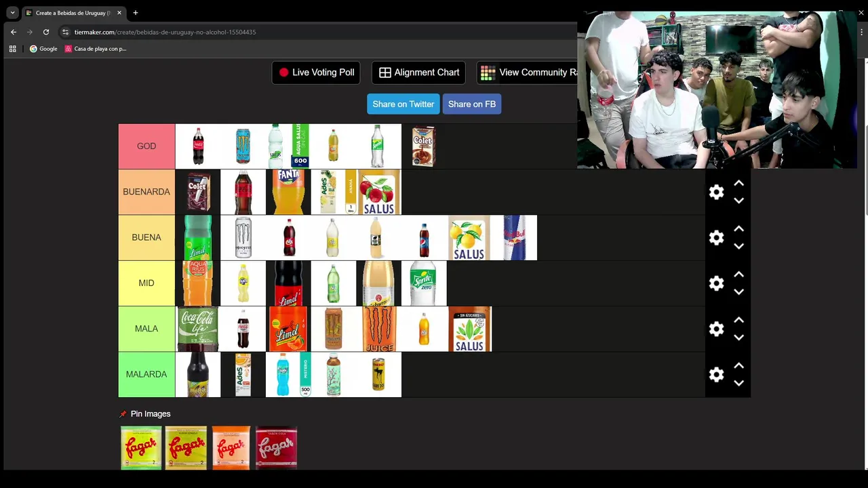Start a Live Voting Poll
The width and height of the screenshot is (868, 488).
click(316, 73)
